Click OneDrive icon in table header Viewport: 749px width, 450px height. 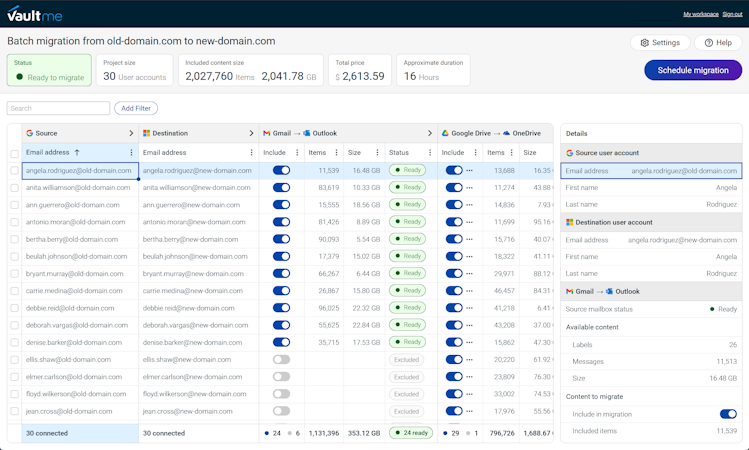coord(506,133)
